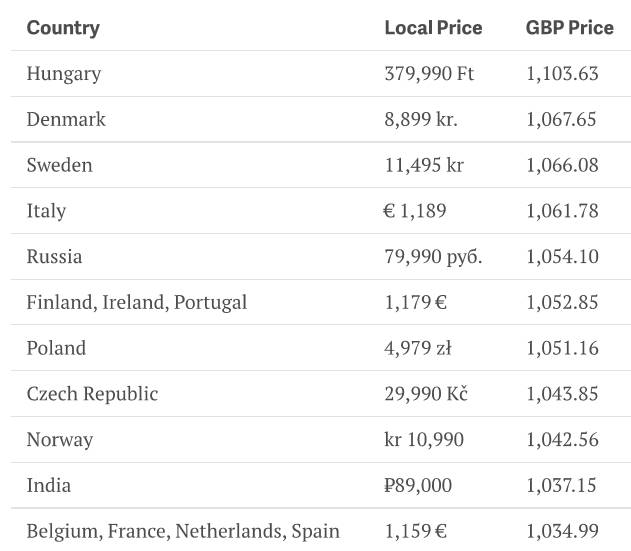Click the GBP Price column header
The height and width of the screenshot is (551, 631).
(570, 28)
